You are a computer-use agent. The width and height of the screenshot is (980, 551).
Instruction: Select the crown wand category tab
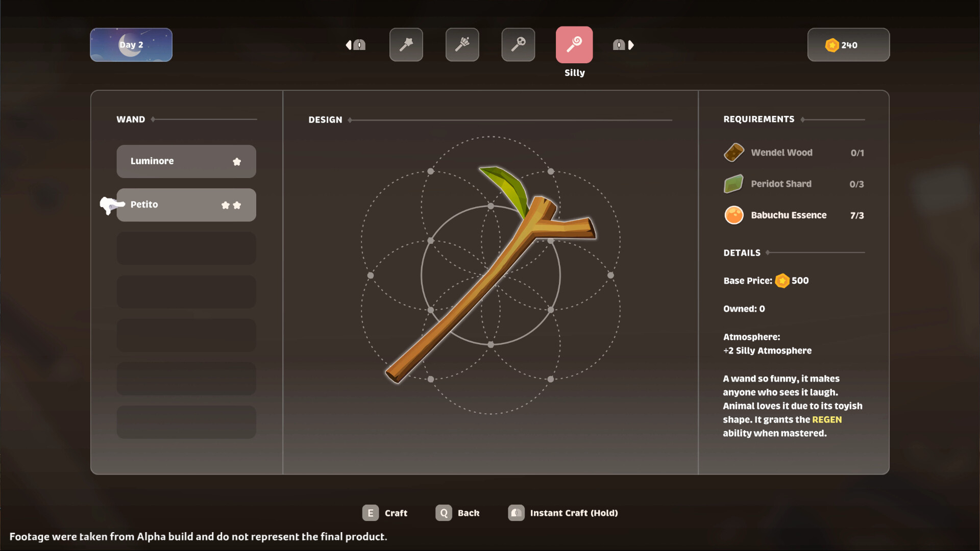(462, 45)
